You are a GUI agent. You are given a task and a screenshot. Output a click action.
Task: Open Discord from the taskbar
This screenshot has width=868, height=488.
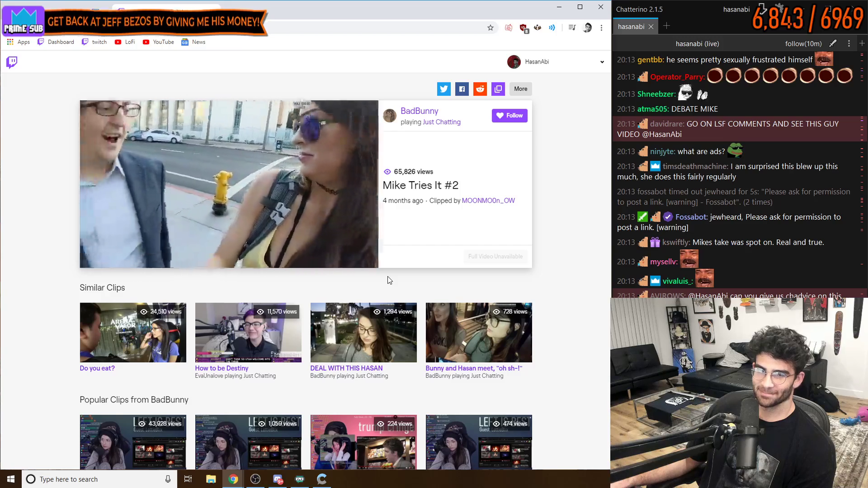click(278, 479)
